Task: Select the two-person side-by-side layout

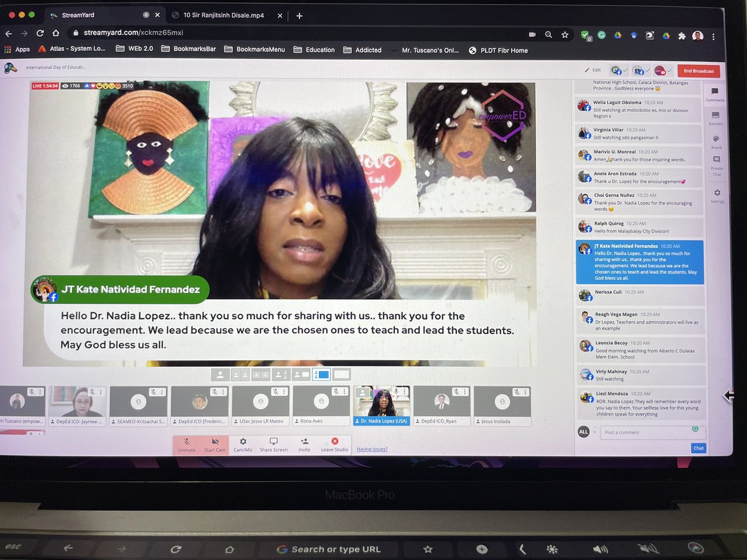Action: [240, 375]
